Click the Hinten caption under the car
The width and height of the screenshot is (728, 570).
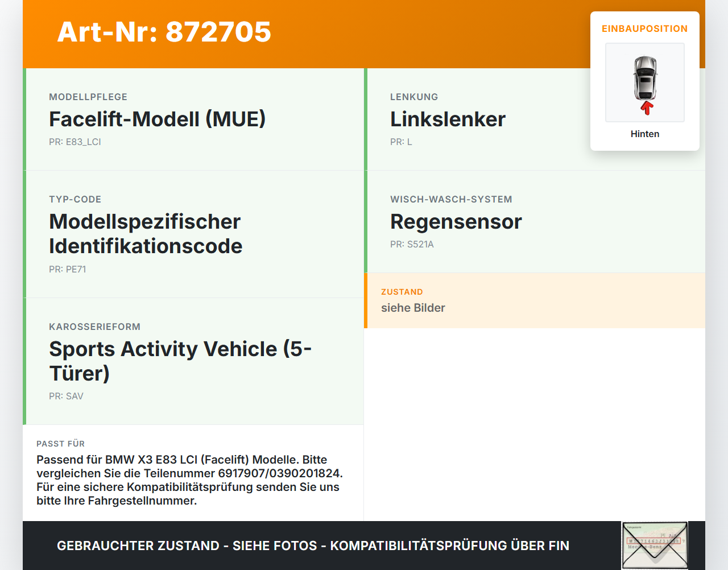tap(645, 134)
